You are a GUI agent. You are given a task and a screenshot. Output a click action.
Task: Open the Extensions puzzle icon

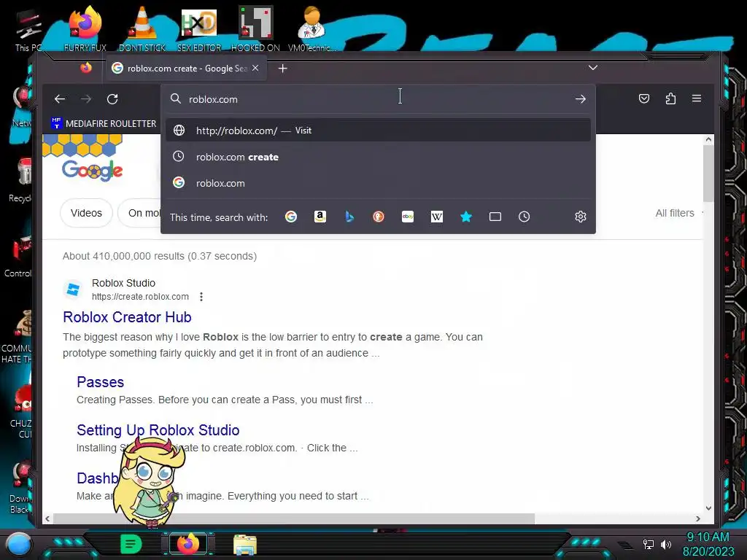pos(670,98)
